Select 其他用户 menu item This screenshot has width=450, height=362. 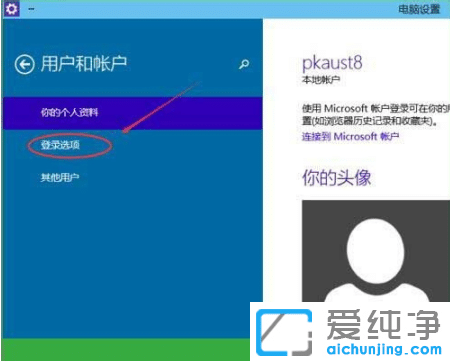coord(60,177)
